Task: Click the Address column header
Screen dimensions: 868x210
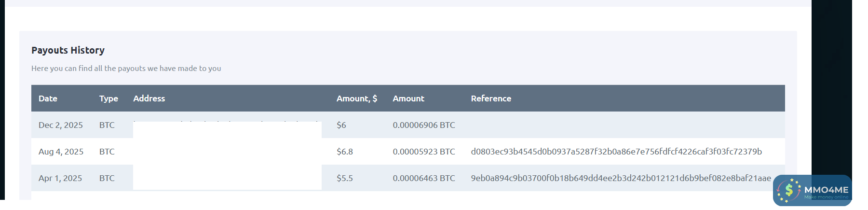Action: (149, 98)
